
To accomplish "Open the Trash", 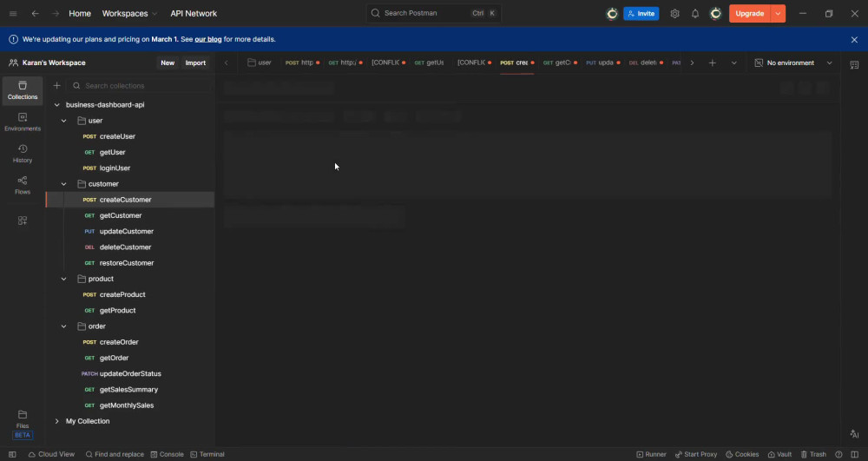I will coord(813,454).
